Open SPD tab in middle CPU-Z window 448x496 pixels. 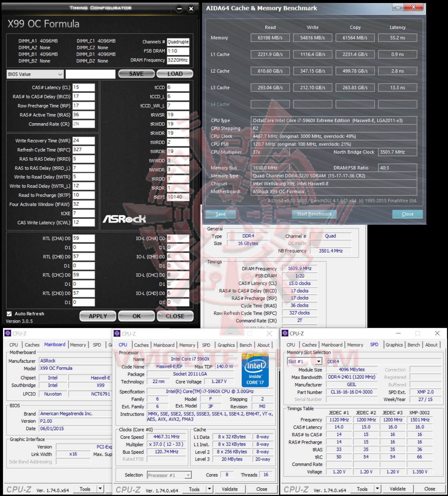[x=206, y=345]
